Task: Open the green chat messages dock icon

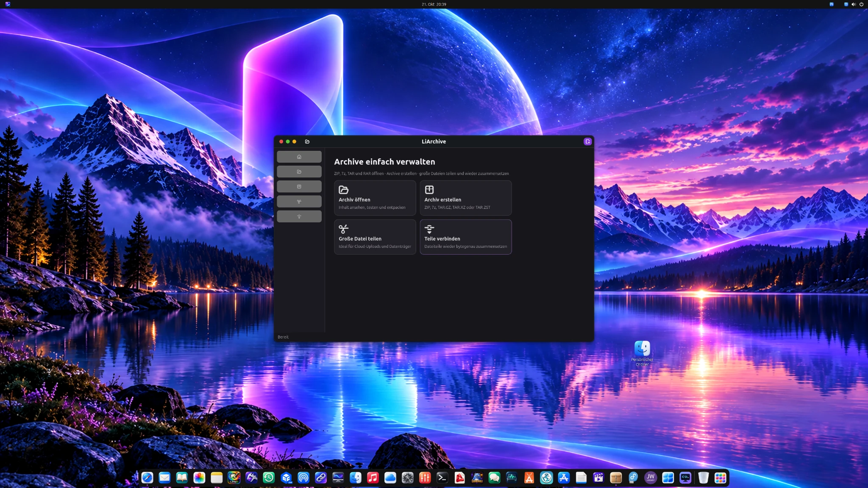Action: tap(494, 478)
